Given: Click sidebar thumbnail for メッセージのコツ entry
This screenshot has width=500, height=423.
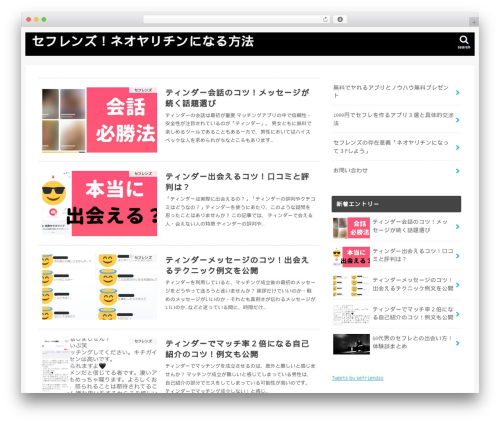Looking at the screenshot, I should click(351, 286).
